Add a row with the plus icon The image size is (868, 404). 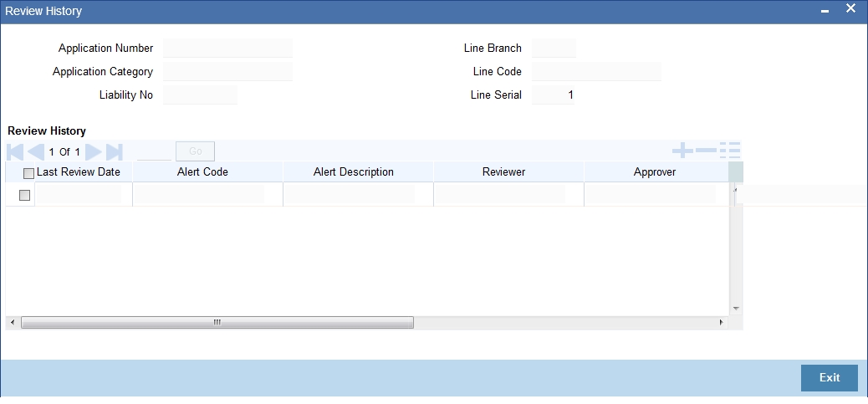682,150
